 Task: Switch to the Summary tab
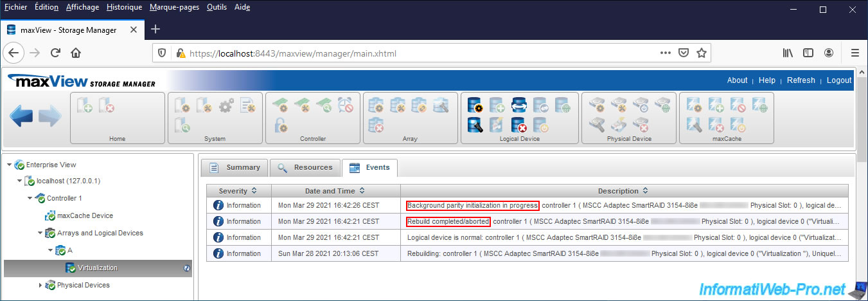tap(235, 167)
